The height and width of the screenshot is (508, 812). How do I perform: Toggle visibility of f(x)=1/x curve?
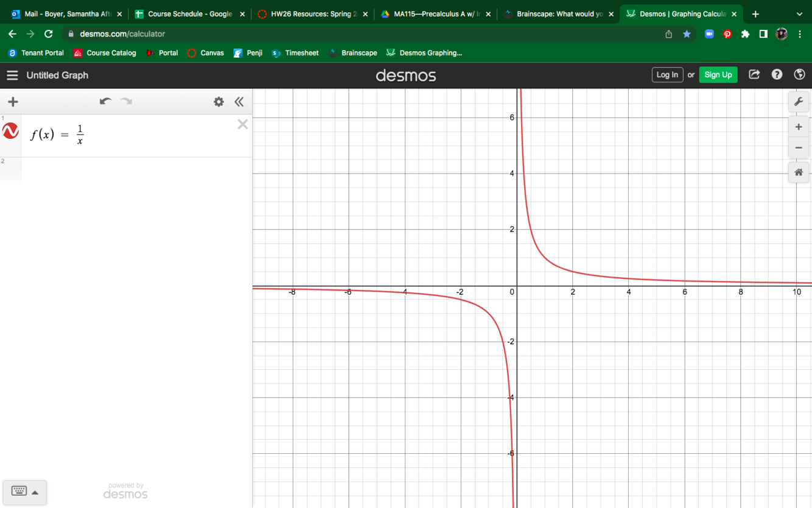pyautogui.click(x=10, y=131)
